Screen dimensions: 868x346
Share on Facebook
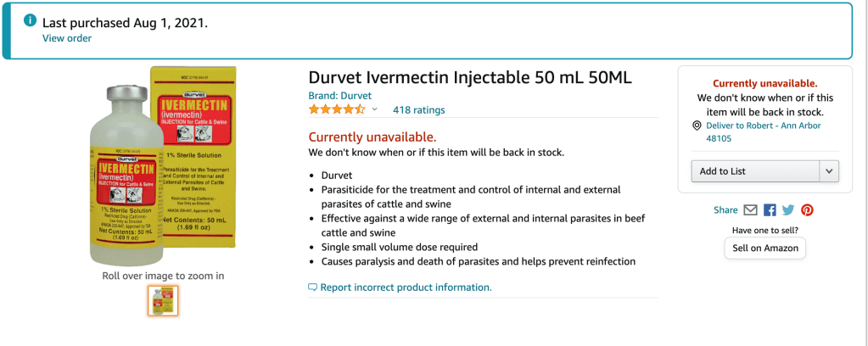click(x=770, y=210)
